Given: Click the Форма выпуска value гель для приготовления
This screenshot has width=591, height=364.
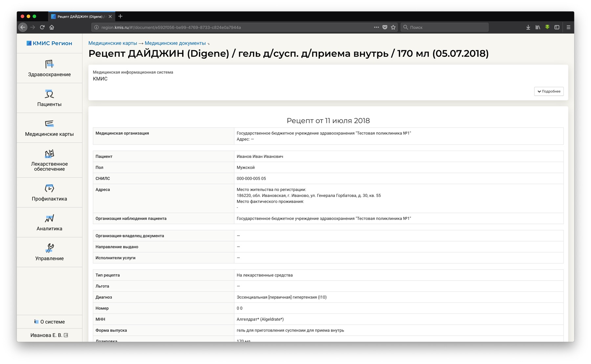Looking at the screenshot, I should click(290, 331).
